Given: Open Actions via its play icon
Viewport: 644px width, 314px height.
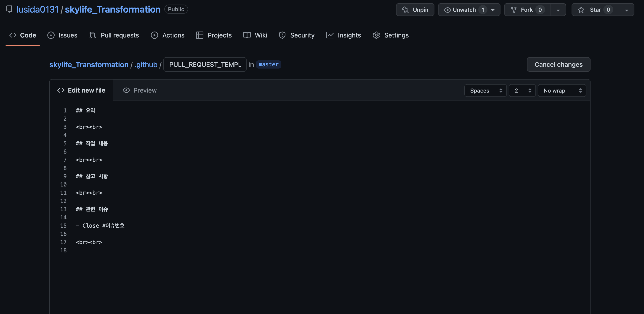Looking at the screenshot, I should [x=154, y=35].
